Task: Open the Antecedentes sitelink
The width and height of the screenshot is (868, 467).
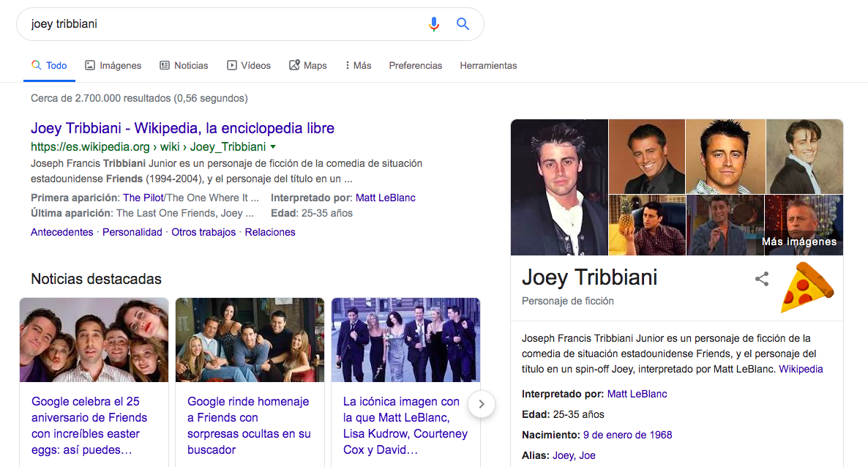Action: point(62,232)
